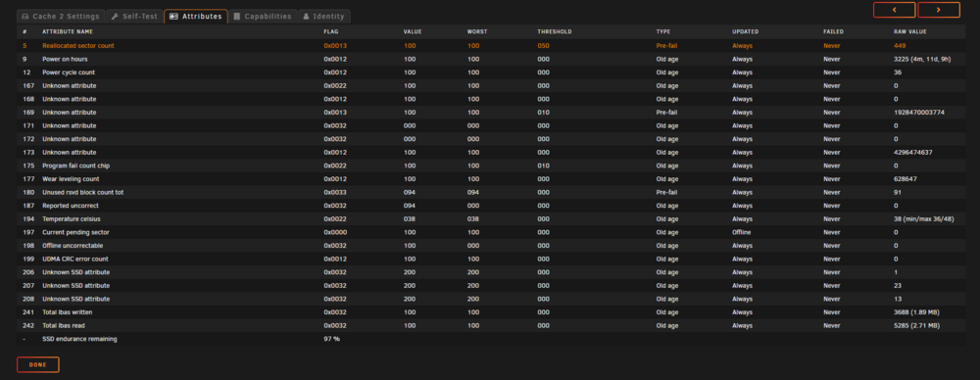Click the UPDATED column header

click(745, 31)
